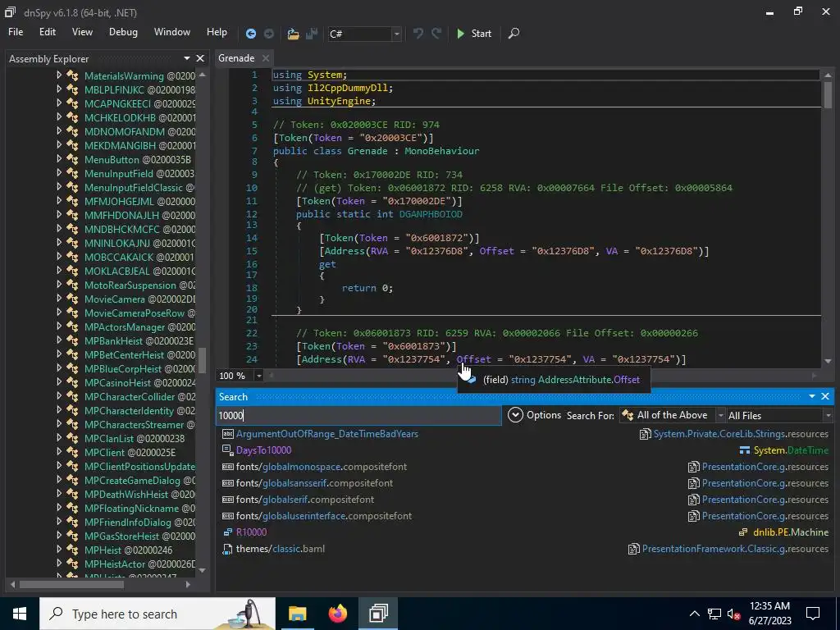Open the Debug menu

click(x=123, y=32)
